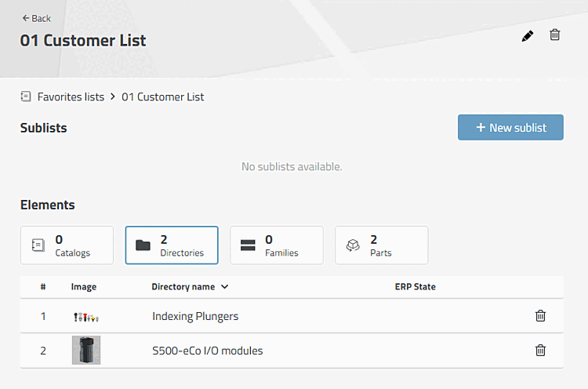
Task: Click the ERP State column header
Action: (415, 287)
